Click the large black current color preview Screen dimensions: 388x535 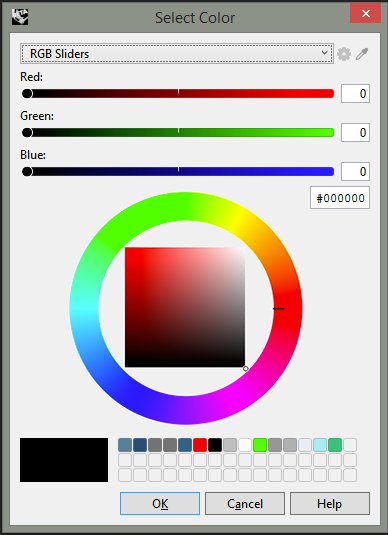[64, 460]
